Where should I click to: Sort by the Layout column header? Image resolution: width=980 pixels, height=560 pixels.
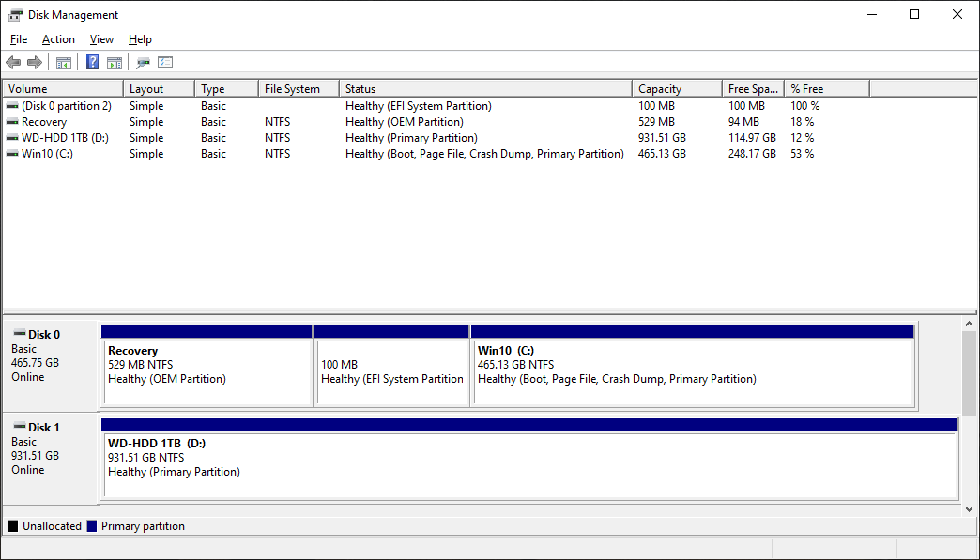coord(159,89)
